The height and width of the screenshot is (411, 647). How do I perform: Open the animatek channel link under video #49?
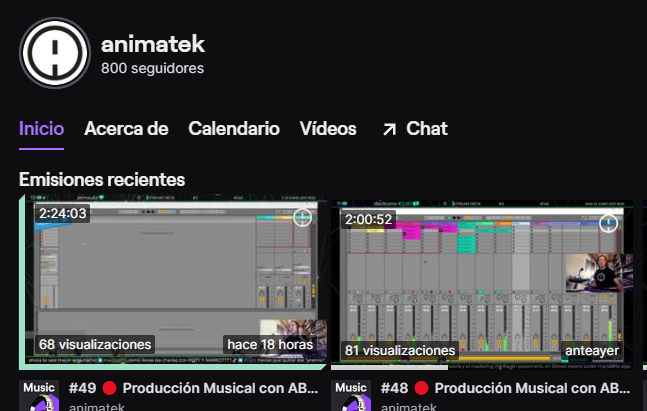coord(97,406)
